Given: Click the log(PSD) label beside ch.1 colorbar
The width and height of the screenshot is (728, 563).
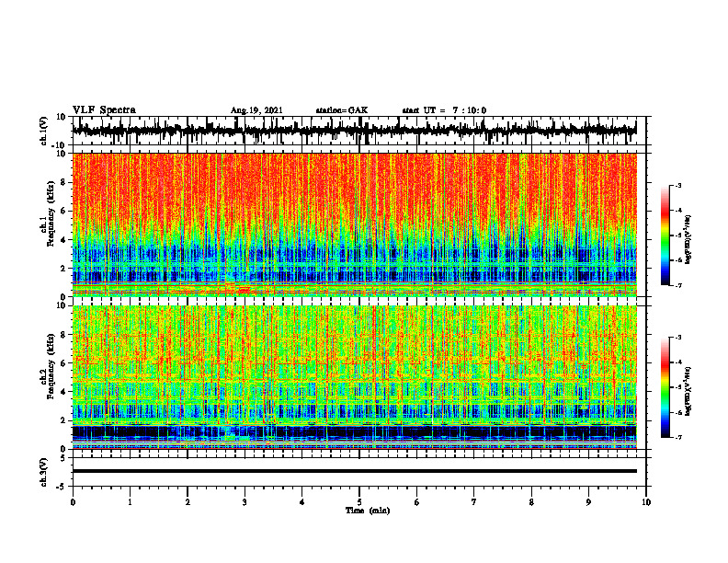Looking at the screenshot, I should click(x=688, y=240).
